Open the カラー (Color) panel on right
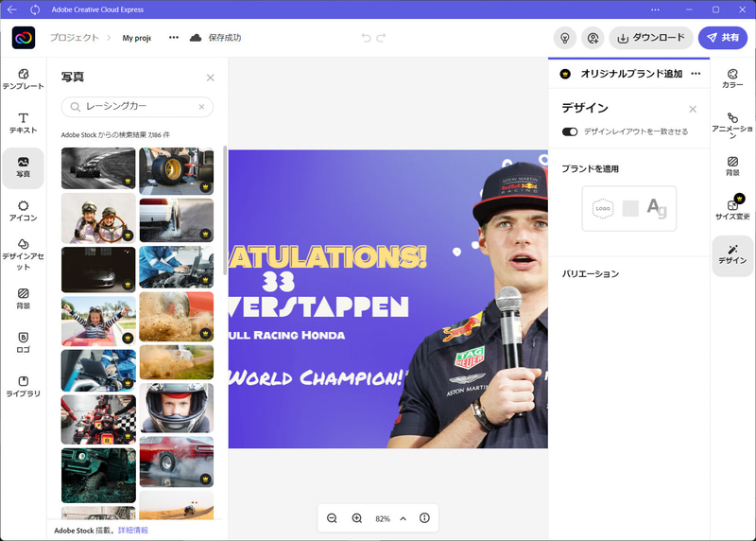The height and width of the screenshot is (541, 756). [x=732, y=79]
